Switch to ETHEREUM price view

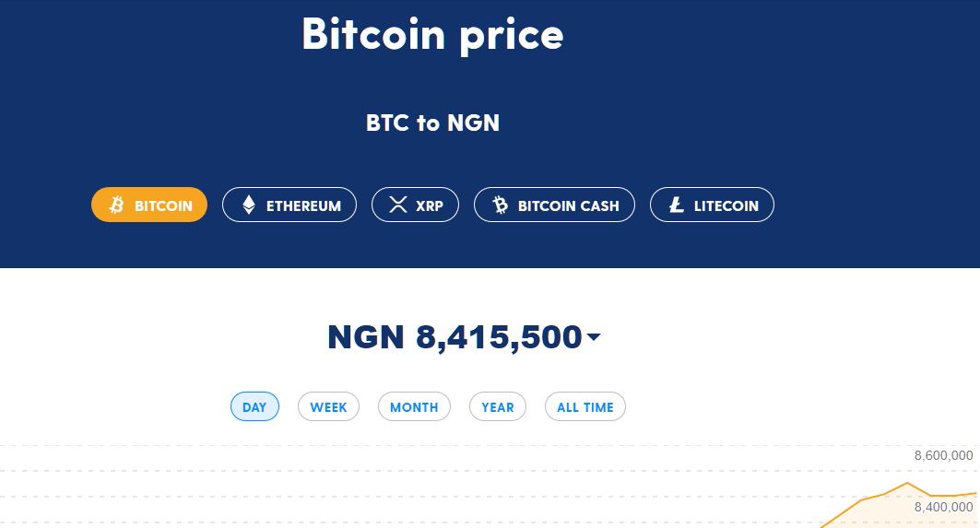[289, 205]
